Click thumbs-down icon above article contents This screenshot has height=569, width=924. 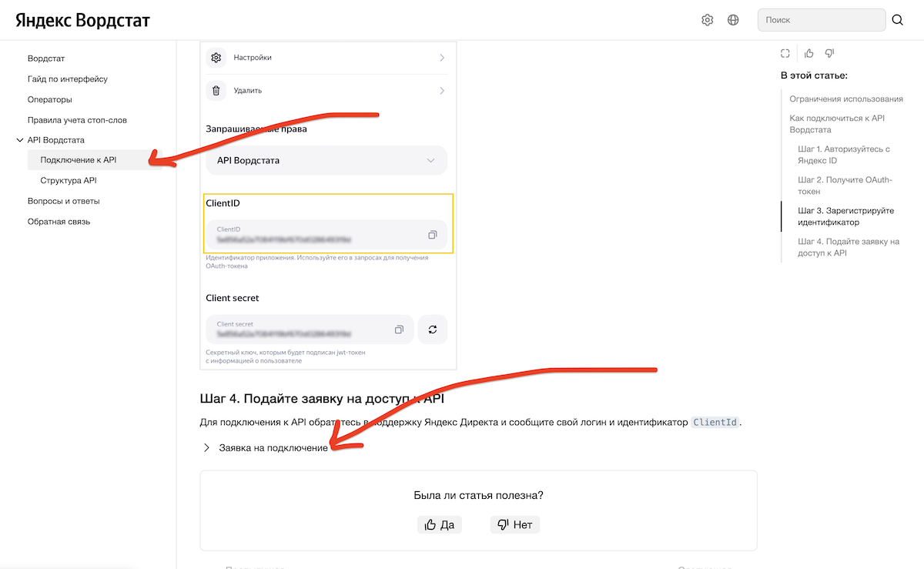click(x=829, y=53)
